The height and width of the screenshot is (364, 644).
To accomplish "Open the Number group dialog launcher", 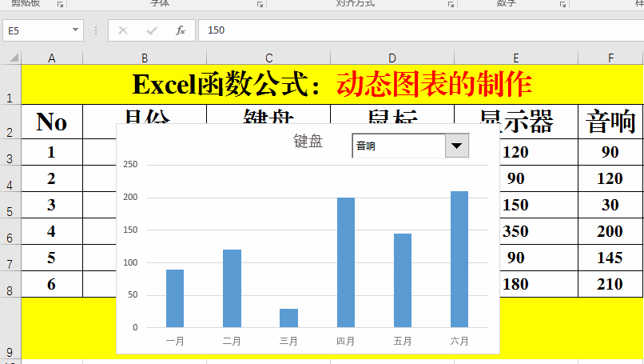I will point(563,4).
